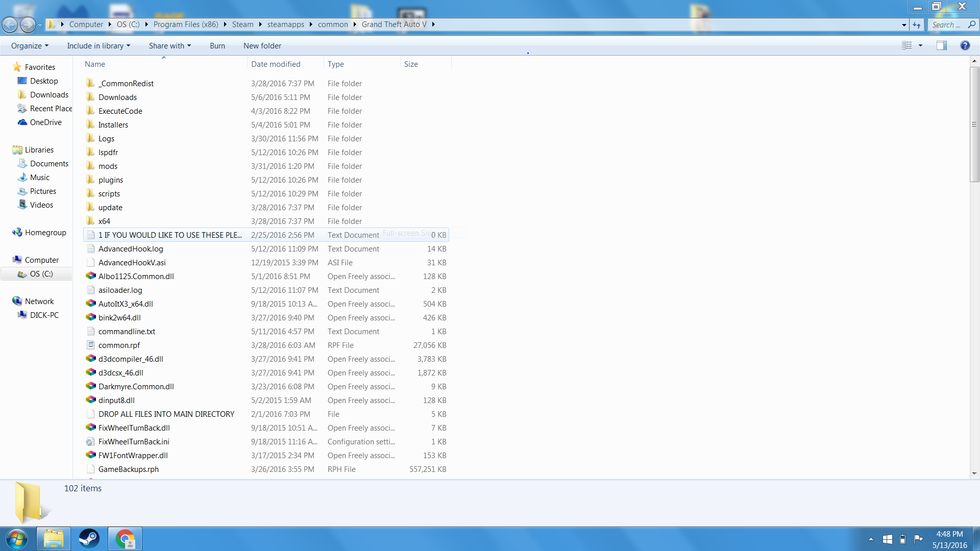The image size is (980, 551).
Task: Click the mods folder icon
Action: point(90,166)
